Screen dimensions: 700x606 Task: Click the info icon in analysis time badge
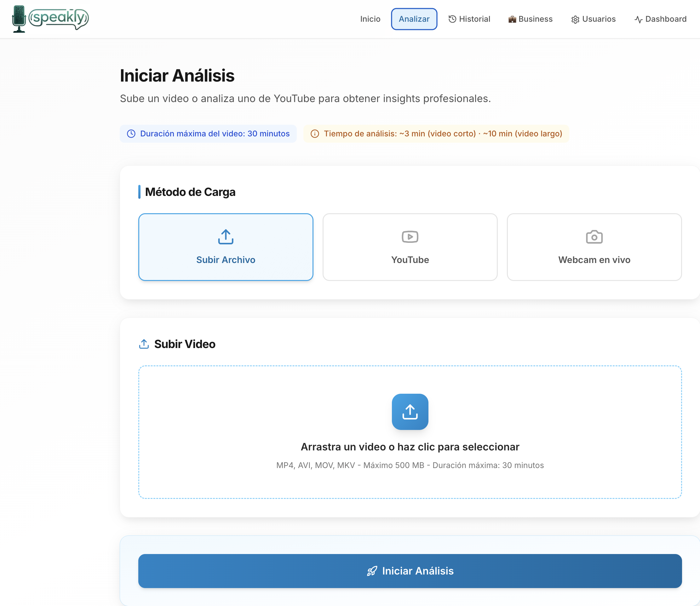tap(314, 134)
